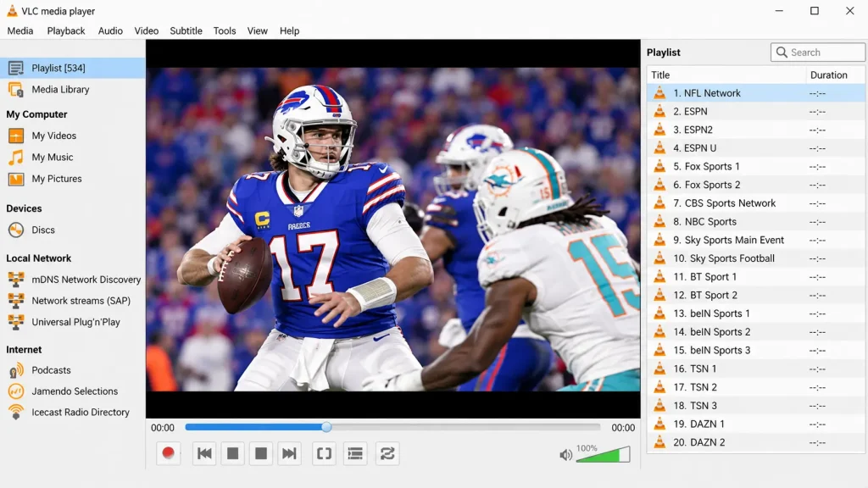
Task: Go to previous media track
Action: coord(204,454)
